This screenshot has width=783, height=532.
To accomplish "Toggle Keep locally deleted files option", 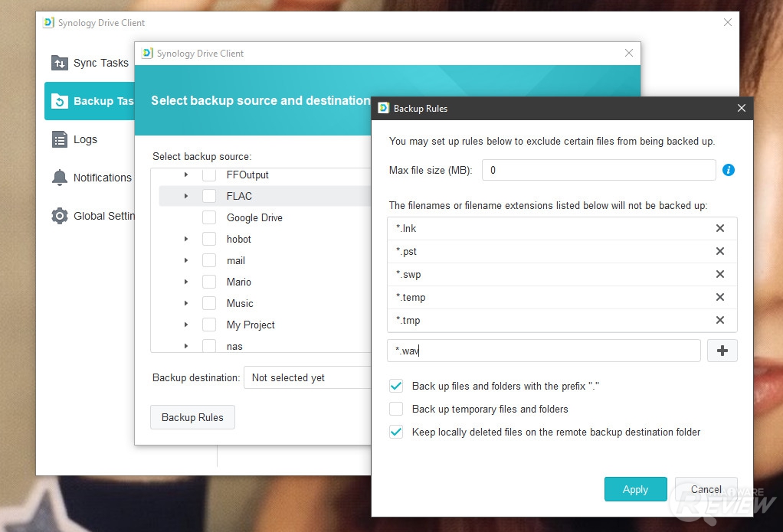I will coord(396,432).
